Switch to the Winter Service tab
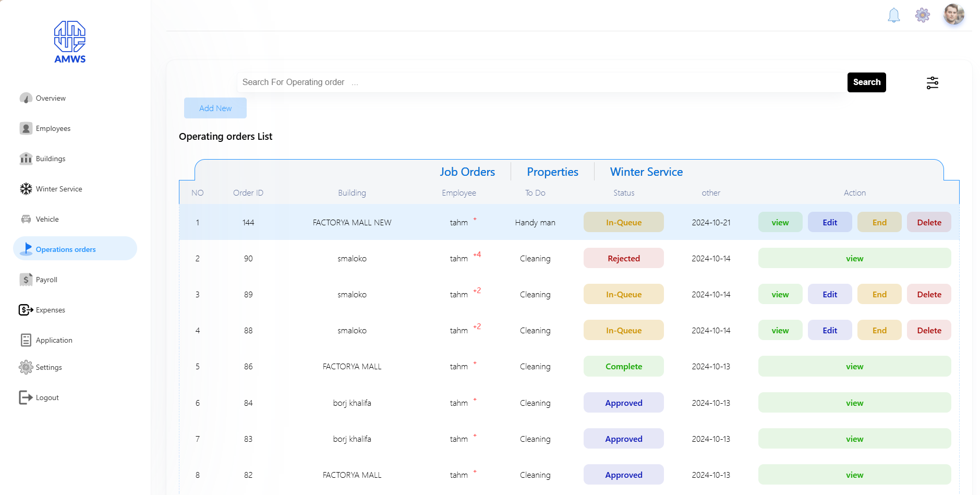The image size is (980, 495). point(646,172)
